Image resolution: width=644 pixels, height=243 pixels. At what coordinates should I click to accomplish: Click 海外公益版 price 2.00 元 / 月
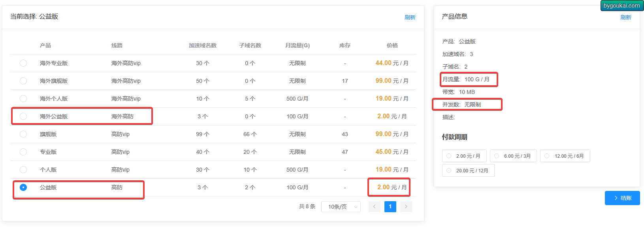pyautogui.click(x=392, y=116)
